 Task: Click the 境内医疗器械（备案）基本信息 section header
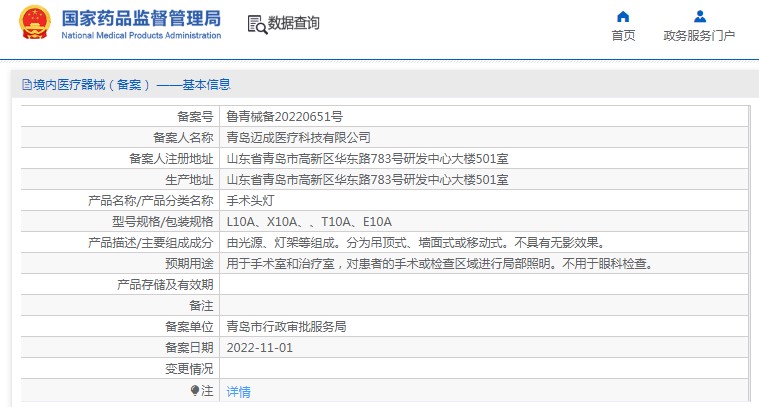[132, 85]
